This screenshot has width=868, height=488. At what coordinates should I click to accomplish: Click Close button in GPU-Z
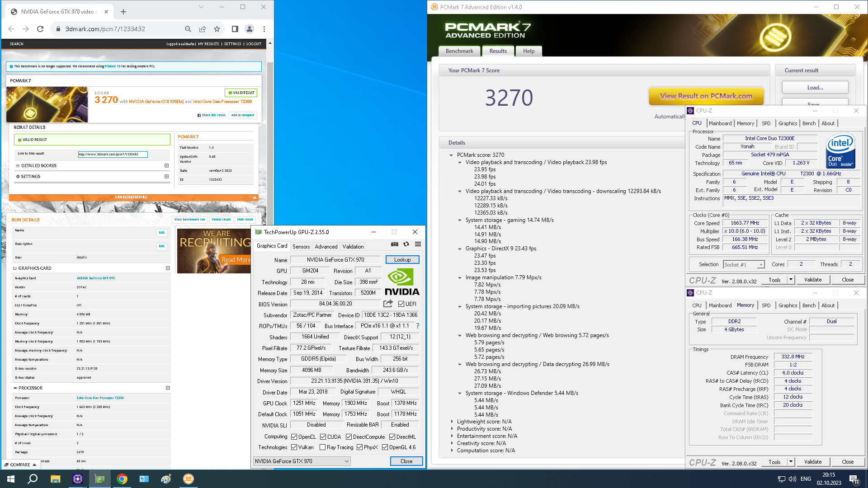click(406, 461)
